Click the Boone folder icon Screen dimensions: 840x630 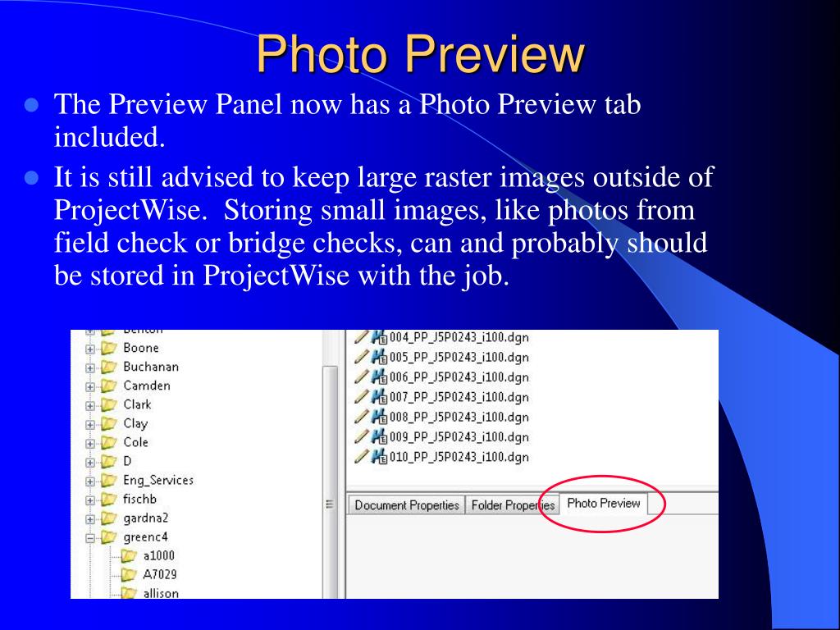click(x=109, y=348)
